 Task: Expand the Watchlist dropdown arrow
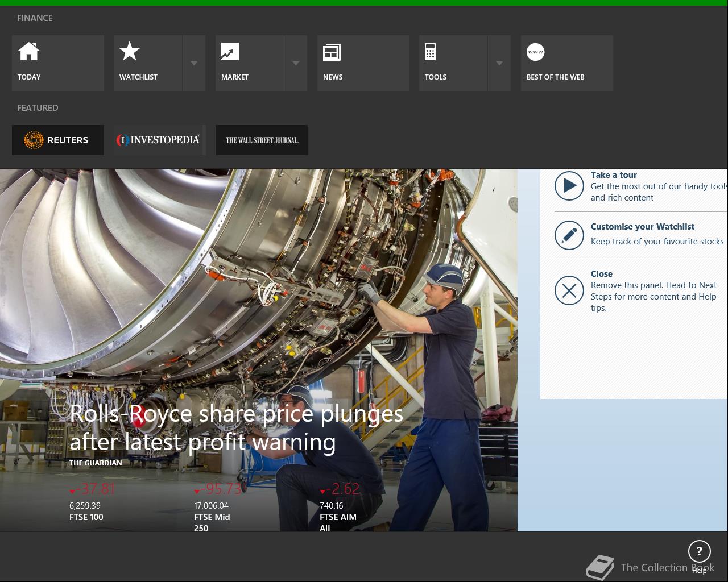coord(194,63)
